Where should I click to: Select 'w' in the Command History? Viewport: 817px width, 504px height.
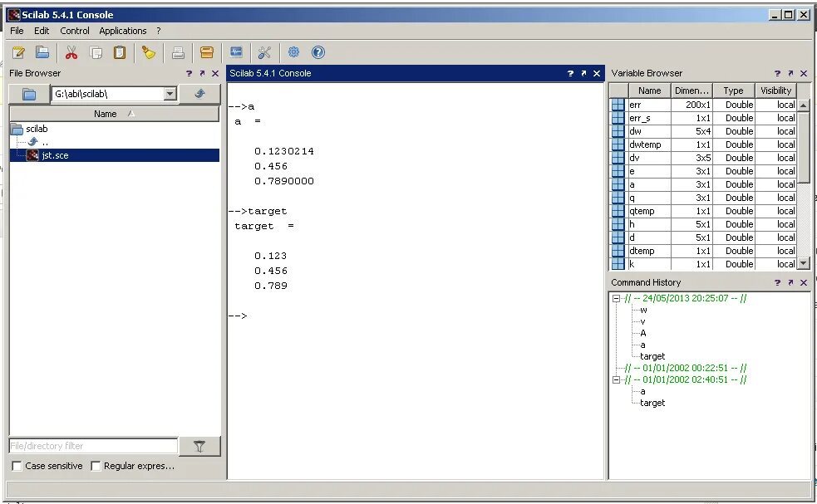point(643,310)
